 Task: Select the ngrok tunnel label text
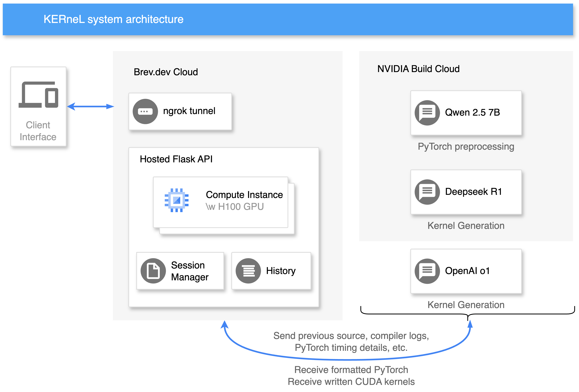click(x=189, y=111)
